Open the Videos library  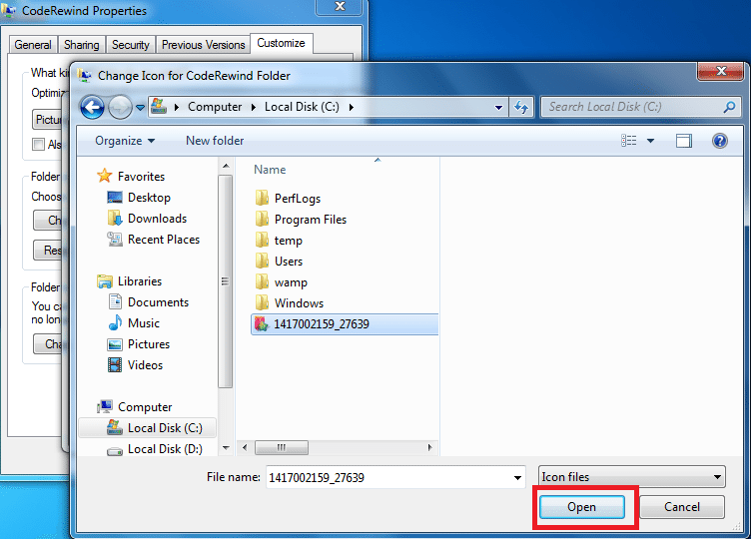(145, 365)
